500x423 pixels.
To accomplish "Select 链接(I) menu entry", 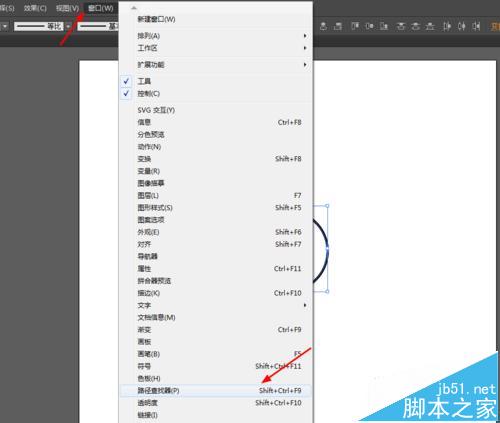I will (x=216, y=415).
